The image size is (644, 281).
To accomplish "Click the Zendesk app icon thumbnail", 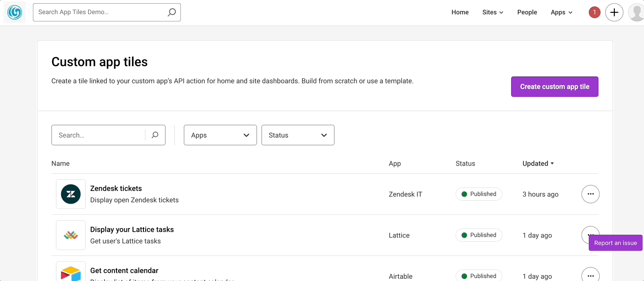I will [x=70, y=194].
